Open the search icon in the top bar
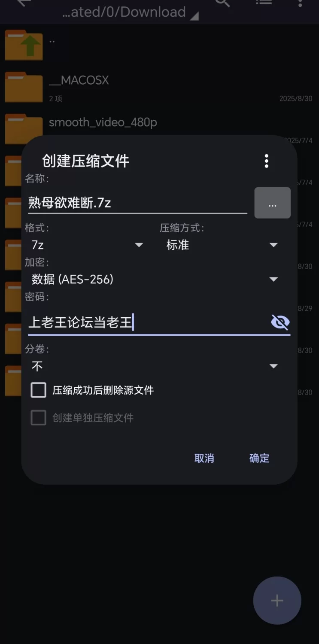Image resolution: width=319 pixels, height=644 pixels. (222, 3)
